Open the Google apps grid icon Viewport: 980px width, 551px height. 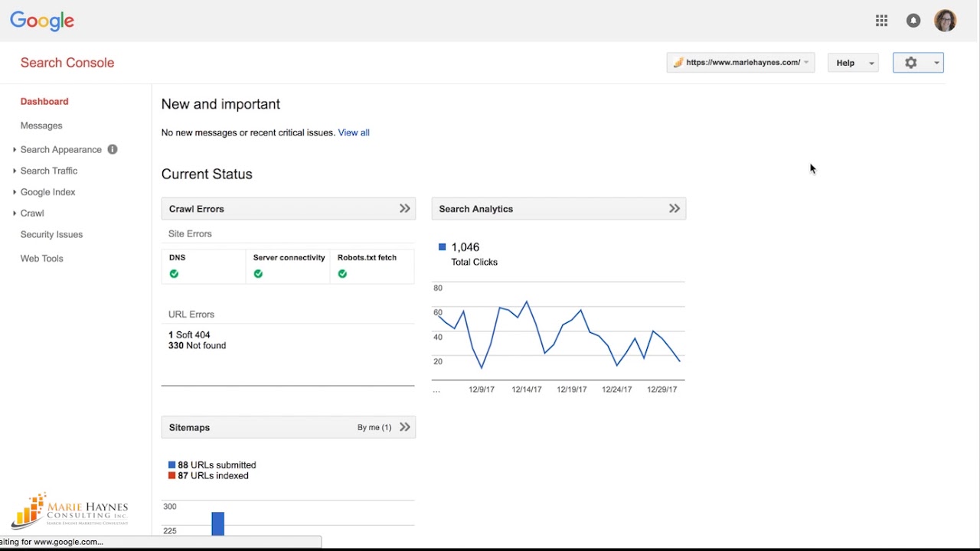tap(881, 21)
